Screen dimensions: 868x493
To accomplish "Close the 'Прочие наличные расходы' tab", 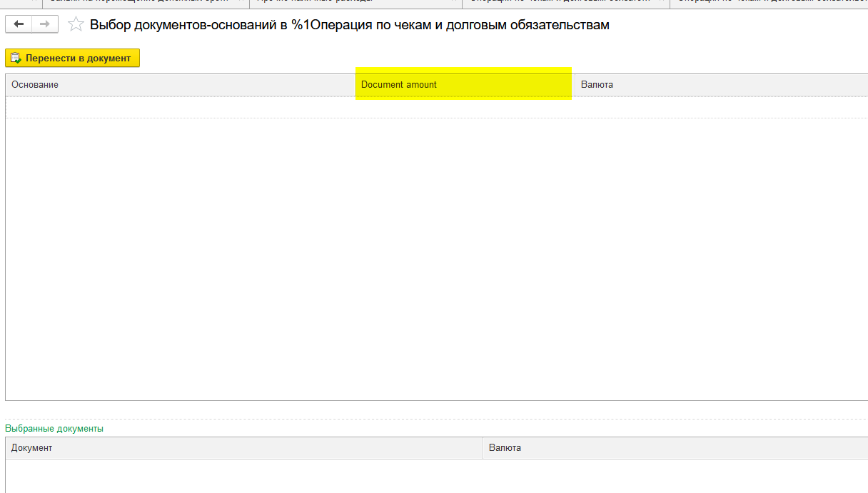I will [453, 4].
